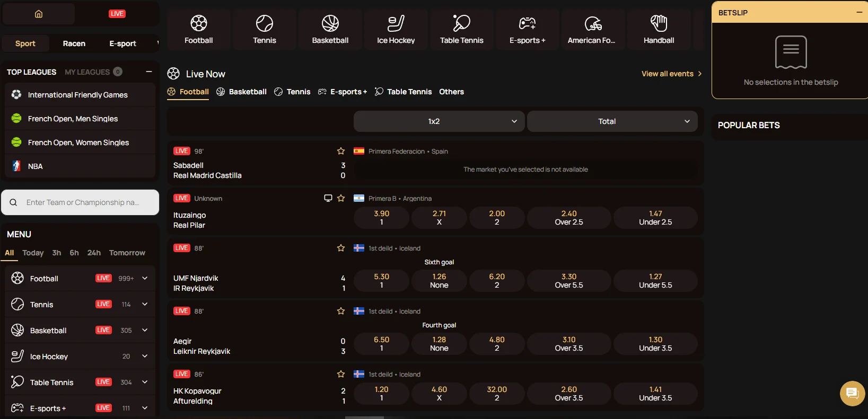Filter menu by Today
This screenshot has height=419, width=868.
[x=33, y=253]
